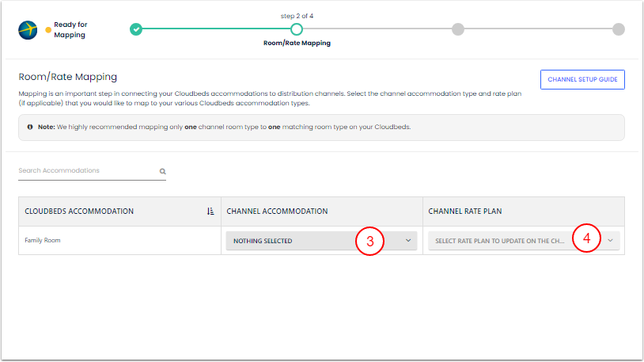Click the yellow status dot indicator
The image size is (644, 362).
tap(48, 30)
